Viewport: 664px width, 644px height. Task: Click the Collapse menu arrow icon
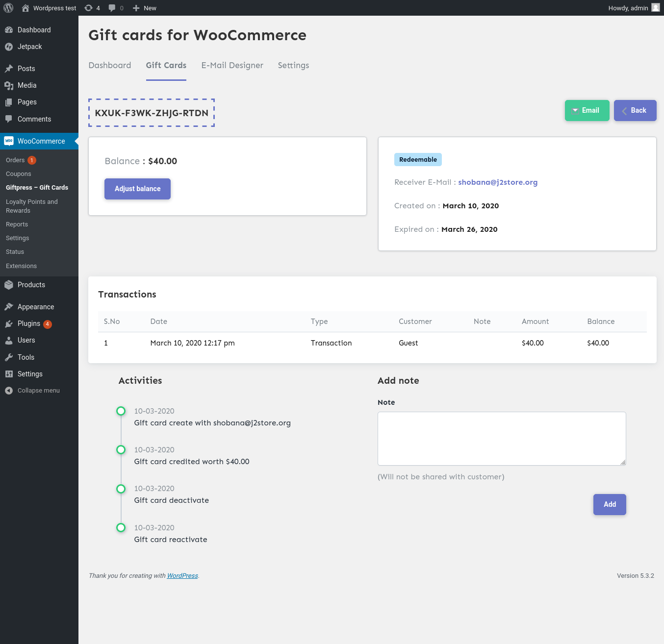[9, 391]
